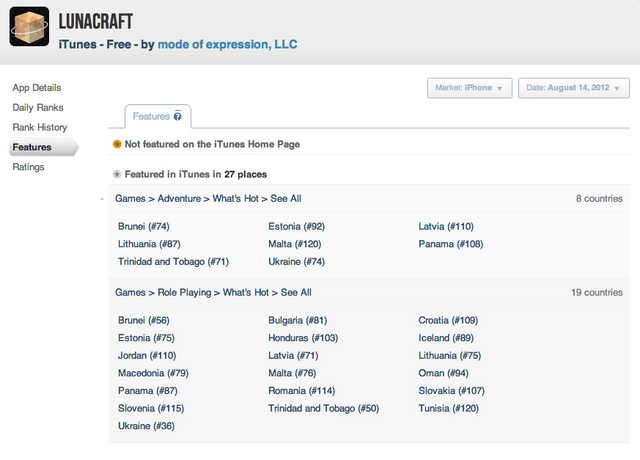Open the mode of expression, LLC link
640x460 pixels.
227,44
